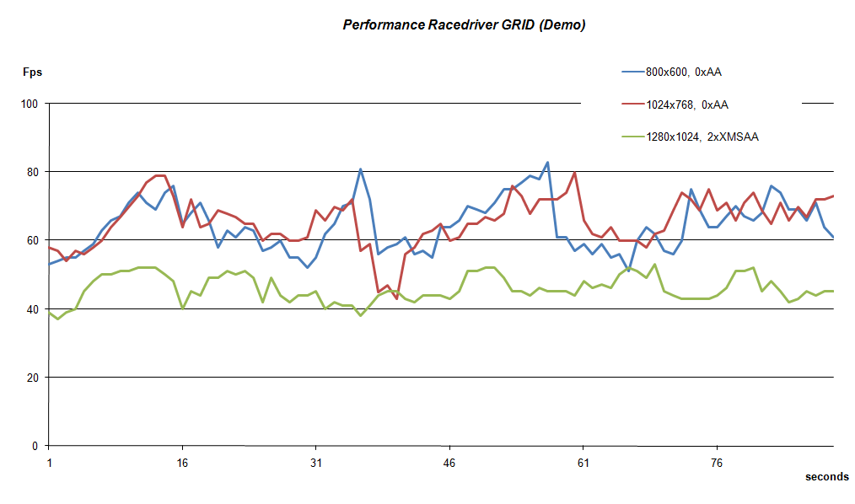The width and height of the screenshot is (855, 504).
Task: Click the 80 value on the Fps axis
Action: (33, 172)
